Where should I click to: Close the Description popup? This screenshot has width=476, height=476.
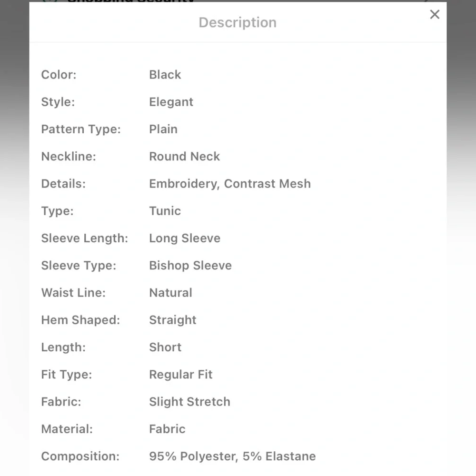click(435, 15)
